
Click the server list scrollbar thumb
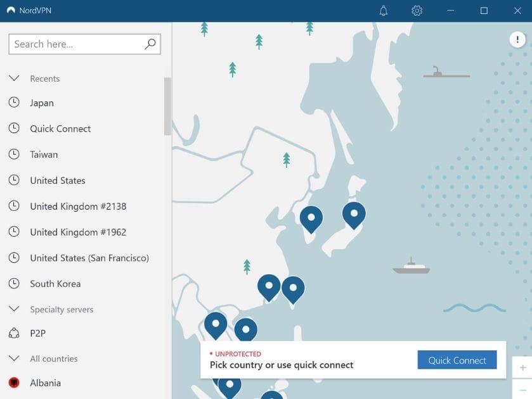167,106
